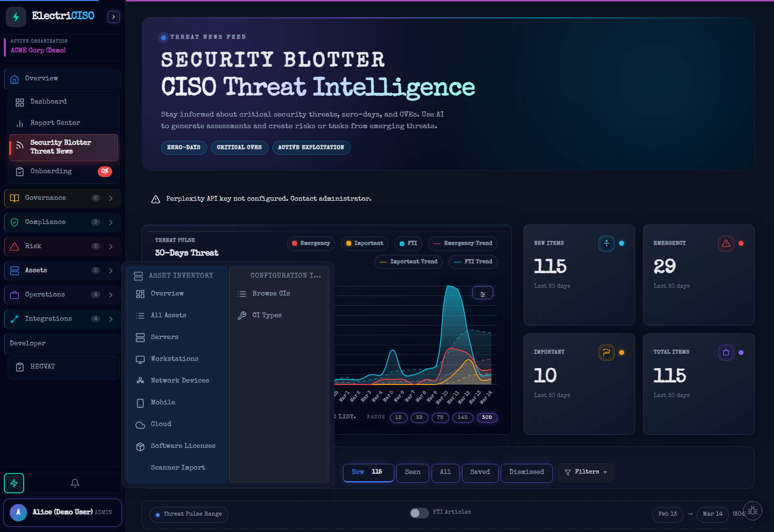Expand the Risk section in sidebar
Image resolution: width=774 pixels, height=532 pixels.
coord(110,246)
